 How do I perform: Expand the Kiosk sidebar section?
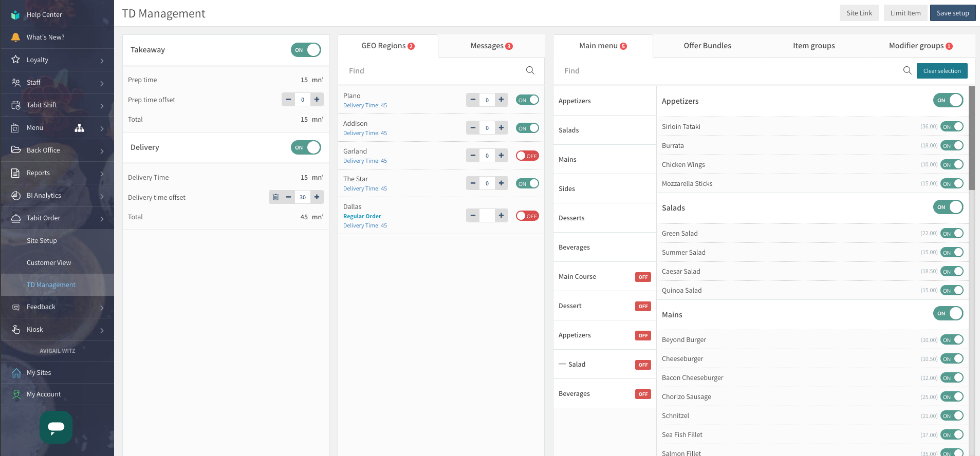[102, 330]
